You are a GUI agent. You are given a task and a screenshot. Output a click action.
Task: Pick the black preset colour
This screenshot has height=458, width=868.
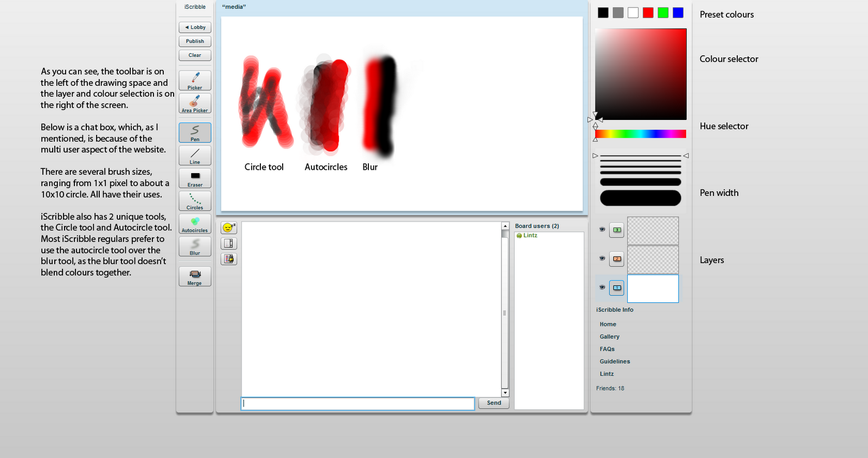pos(603,13)
